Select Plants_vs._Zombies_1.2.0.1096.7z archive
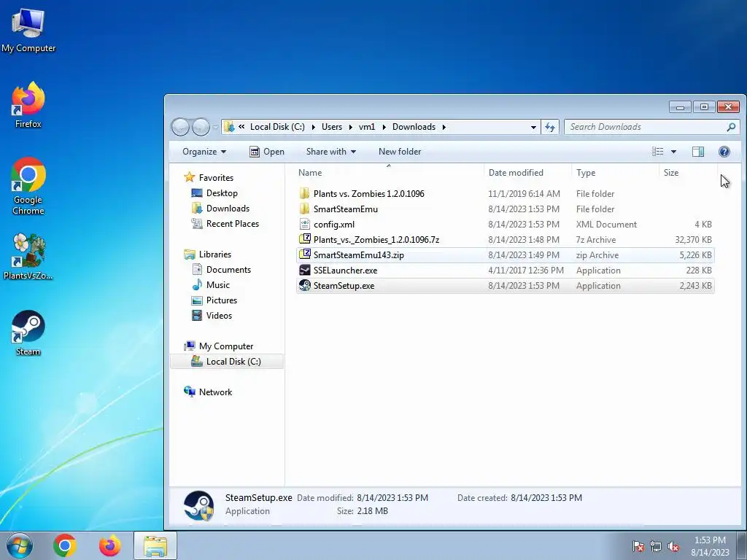The image size is (747, 560). [x=505, y=239]
